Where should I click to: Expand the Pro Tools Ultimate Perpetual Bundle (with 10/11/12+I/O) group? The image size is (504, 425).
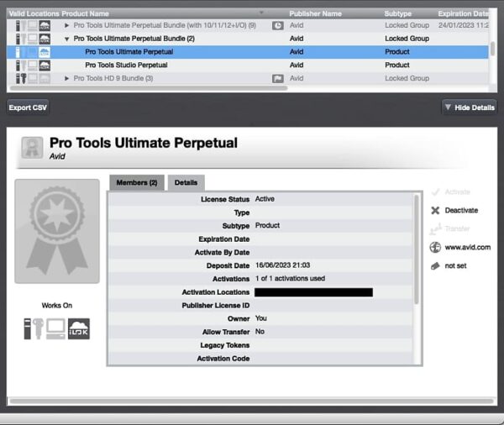(x=66, y=25)
